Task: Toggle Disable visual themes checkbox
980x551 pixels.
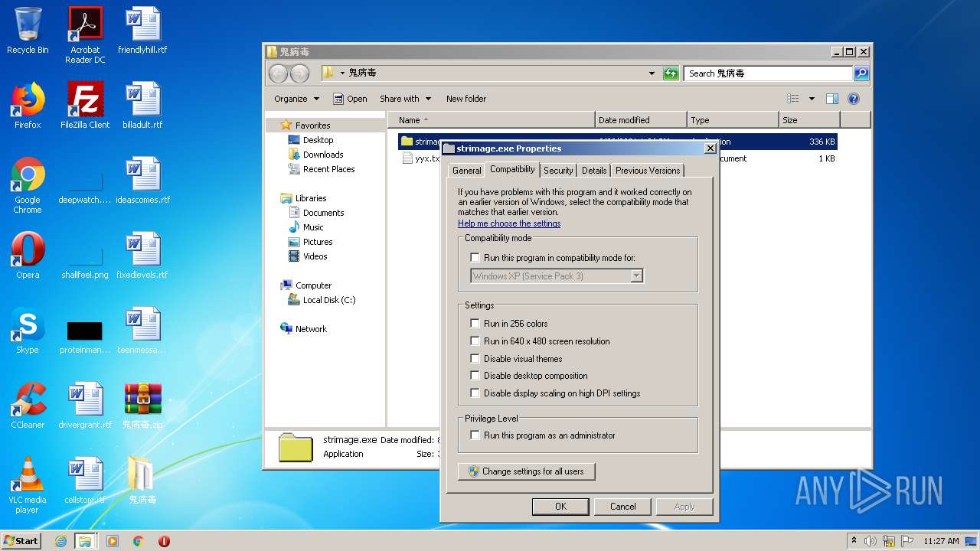Action: coord(475,359)
